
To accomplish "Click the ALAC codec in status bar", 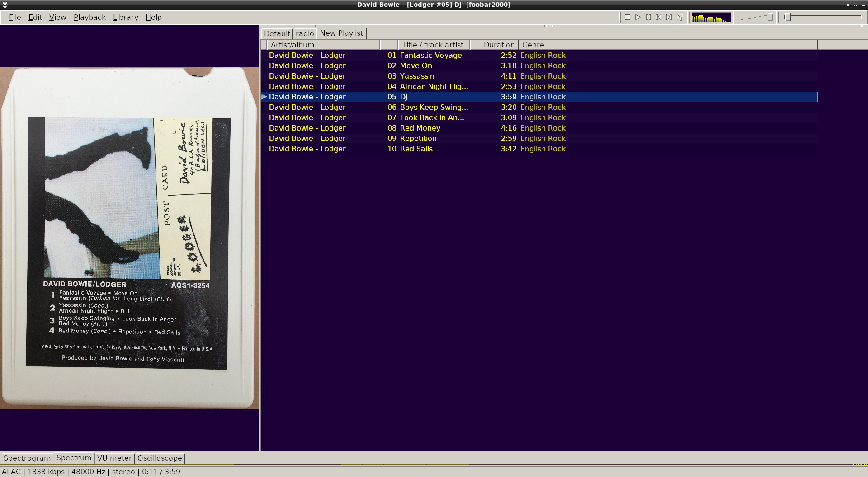I will [11, 472].
